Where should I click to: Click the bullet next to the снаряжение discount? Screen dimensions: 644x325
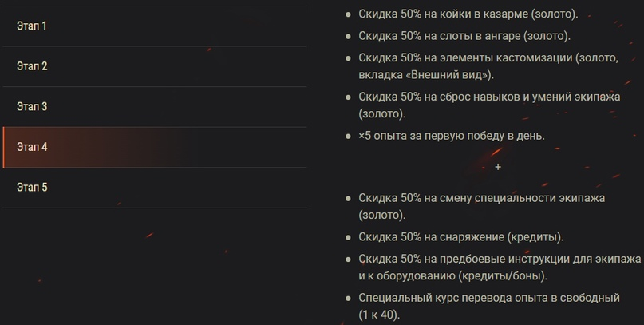[347, 237]
